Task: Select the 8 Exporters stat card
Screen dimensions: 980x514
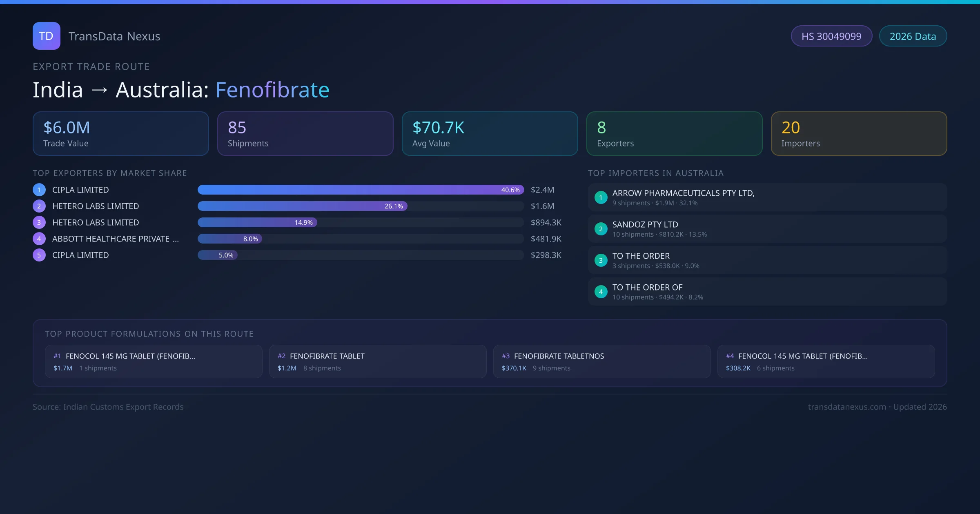Action: 674,134
